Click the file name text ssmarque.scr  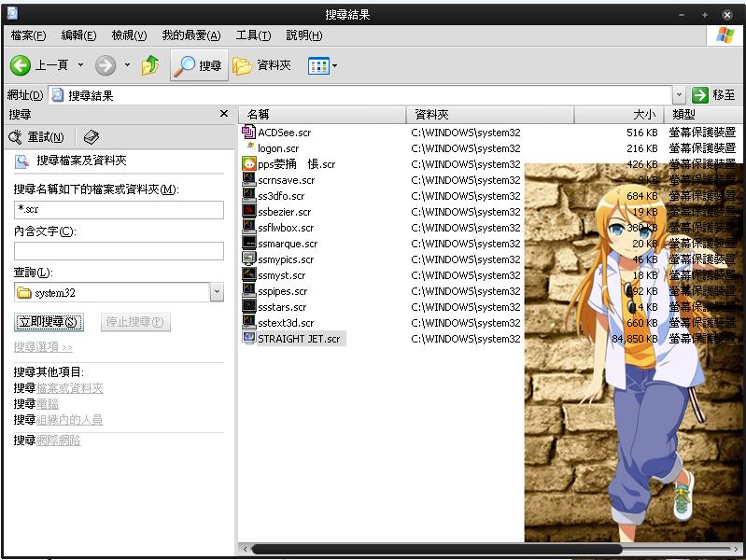[x=288, y=244]
